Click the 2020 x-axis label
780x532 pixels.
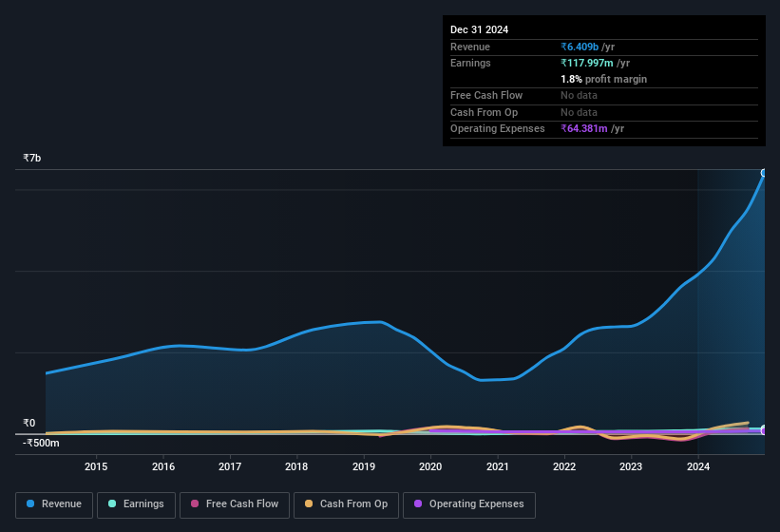click(430, 466)
